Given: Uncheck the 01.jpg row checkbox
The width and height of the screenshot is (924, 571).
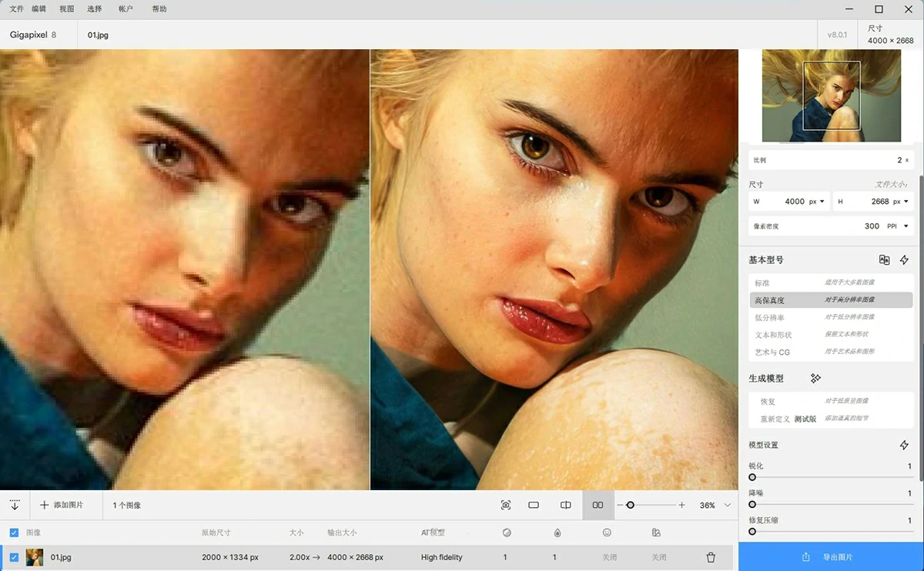Looking at the screenshot, I should click(x=14, y=557).
